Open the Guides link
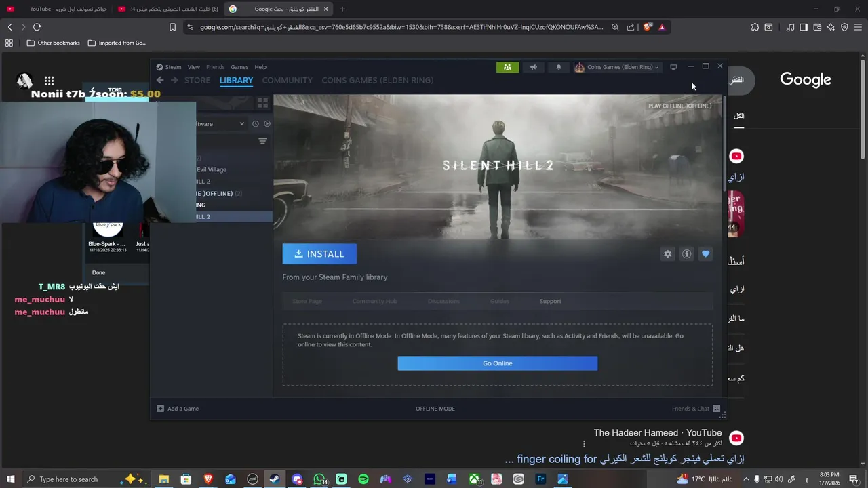This screenshot has height=488, width=868. click(500, 301)
